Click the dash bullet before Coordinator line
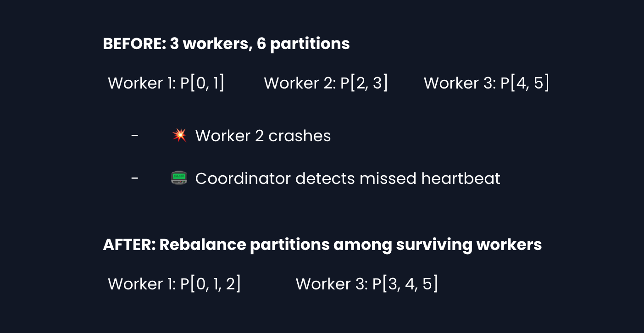This screenshot has height=333, width=644. click(x=135, y=178)
